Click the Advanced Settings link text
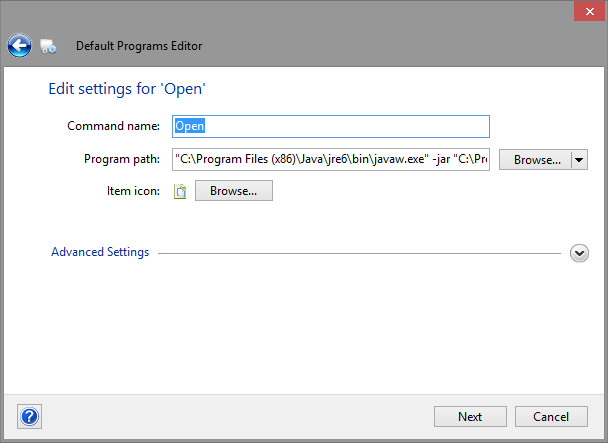The image size is (608, 443). click(100, 252)
